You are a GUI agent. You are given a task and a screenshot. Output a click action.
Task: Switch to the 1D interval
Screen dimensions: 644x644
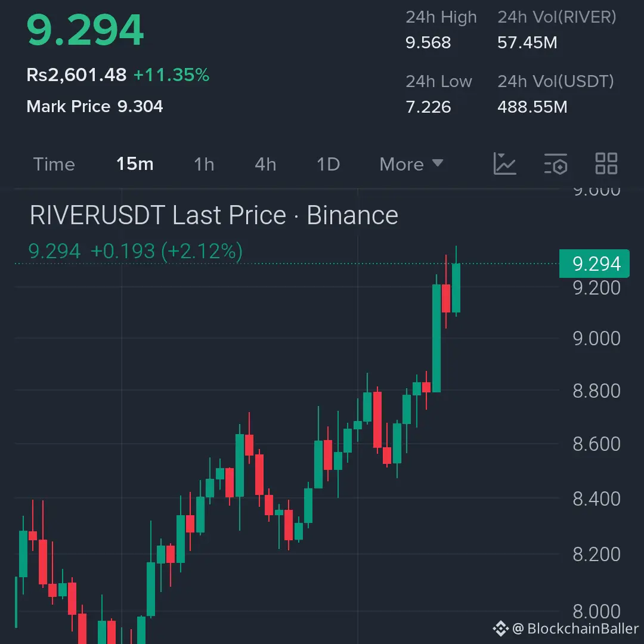click(328, 165)
